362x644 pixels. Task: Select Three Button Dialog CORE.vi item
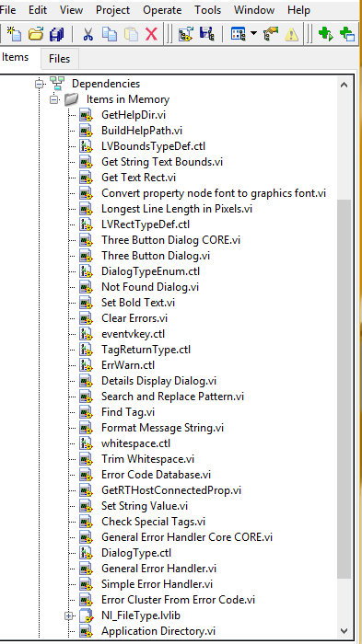170,240
